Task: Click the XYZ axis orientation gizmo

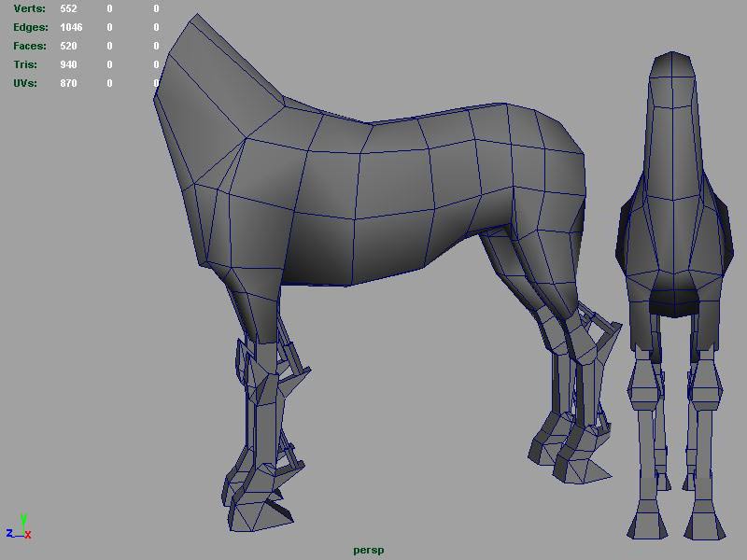Action: click(19, 527)
